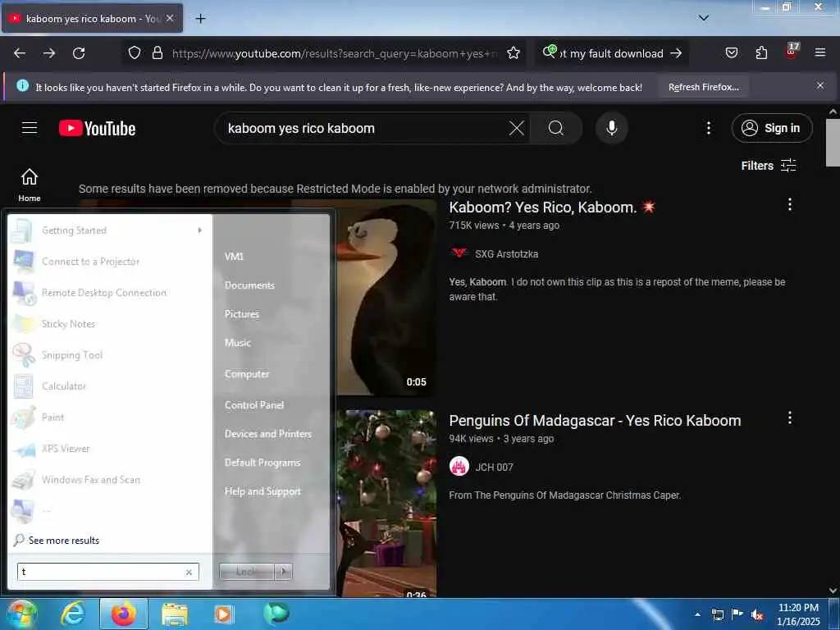Open Music in Start menu
The height and width of the screenshot is (630, 840).
point(237,342)
